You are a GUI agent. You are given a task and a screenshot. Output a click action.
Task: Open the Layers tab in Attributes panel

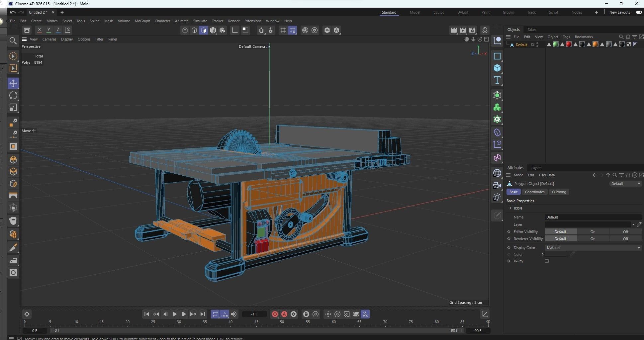536,168
